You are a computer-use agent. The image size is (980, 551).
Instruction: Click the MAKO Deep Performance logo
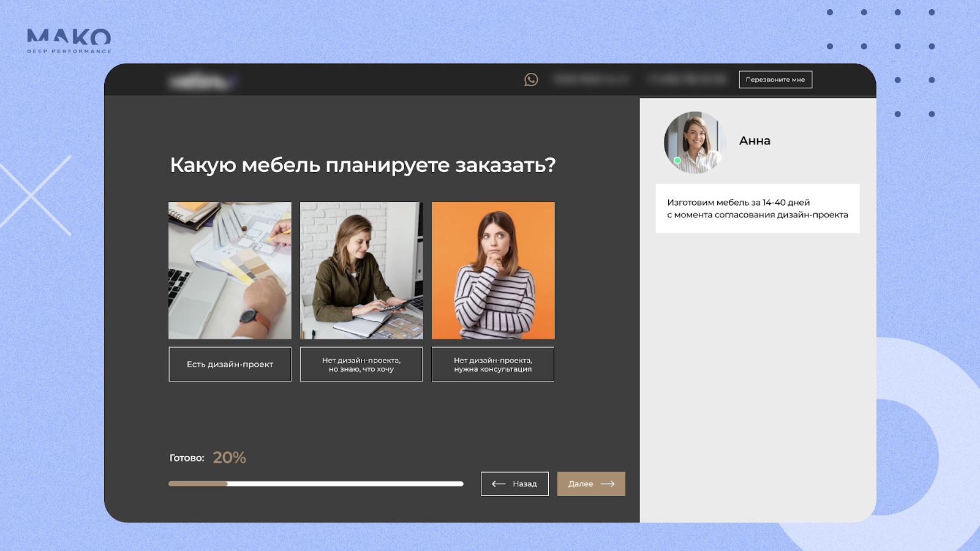pyautogui.click(x=69, y=40)
